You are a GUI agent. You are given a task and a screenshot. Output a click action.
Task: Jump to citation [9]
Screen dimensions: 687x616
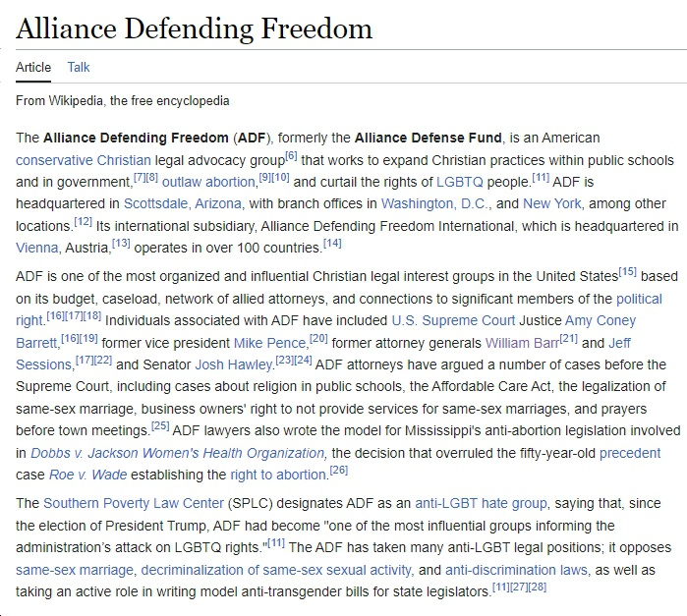264,178
